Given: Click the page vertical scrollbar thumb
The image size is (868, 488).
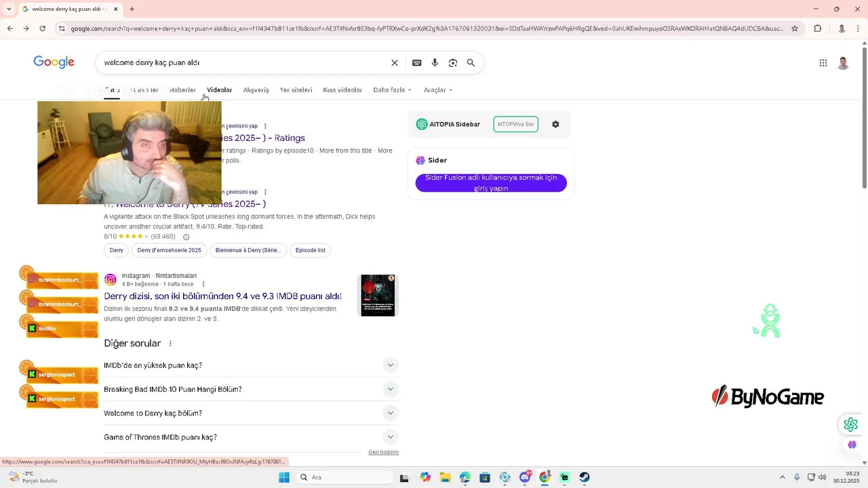Looking at the screenshot, I should pos(864,118).
